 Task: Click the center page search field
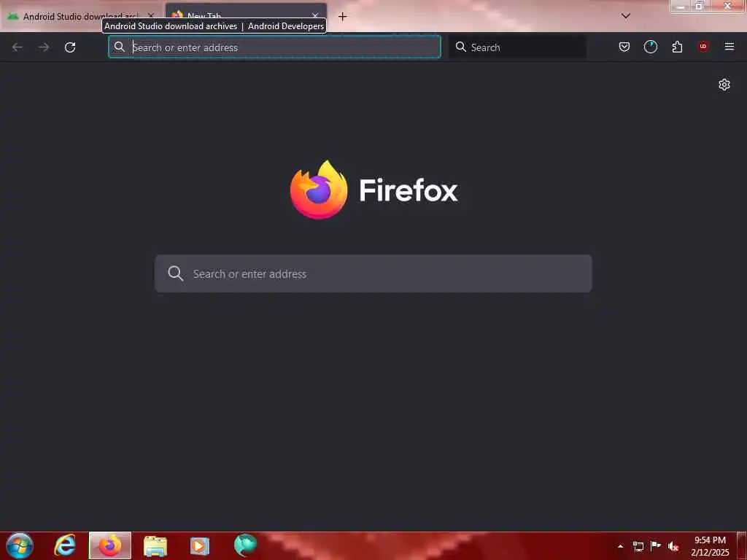click(x=373, y=274)
